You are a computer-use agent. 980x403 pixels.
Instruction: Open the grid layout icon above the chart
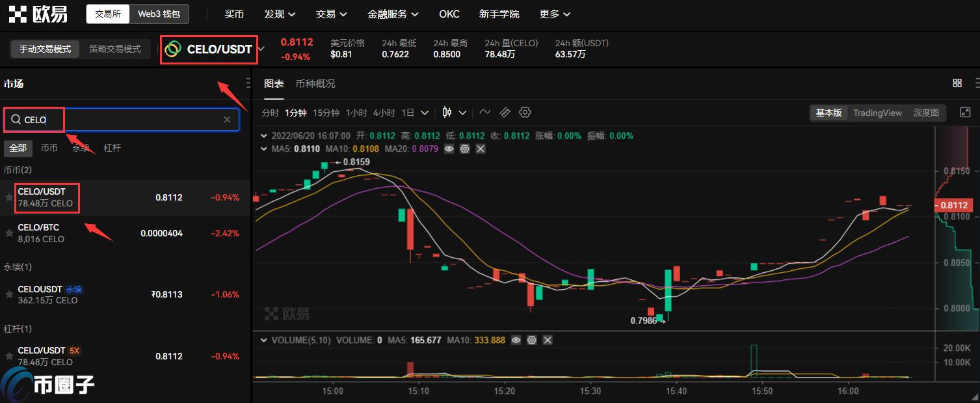click(x=957, y=83)
